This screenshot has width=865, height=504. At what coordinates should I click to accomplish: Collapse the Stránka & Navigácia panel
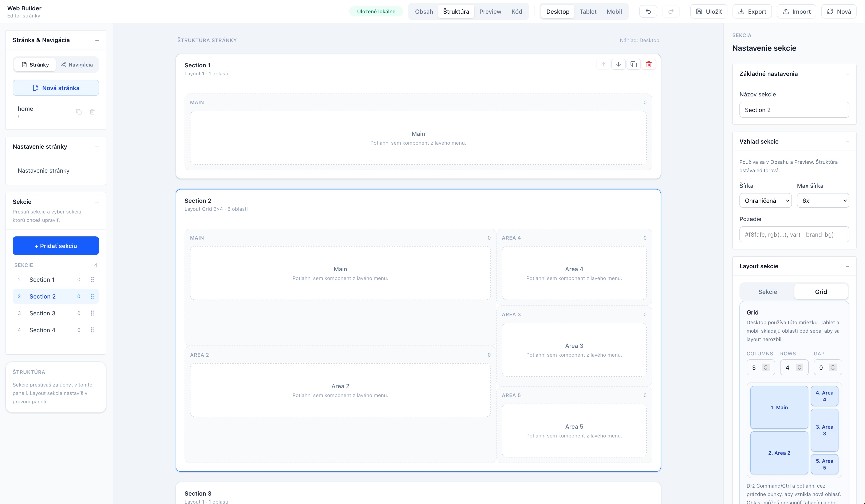click(97, 40)
